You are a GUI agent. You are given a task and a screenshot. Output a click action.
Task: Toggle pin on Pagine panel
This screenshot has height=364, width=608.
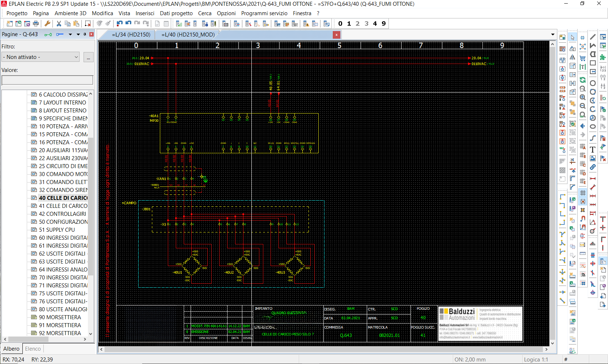coord(85,34)
